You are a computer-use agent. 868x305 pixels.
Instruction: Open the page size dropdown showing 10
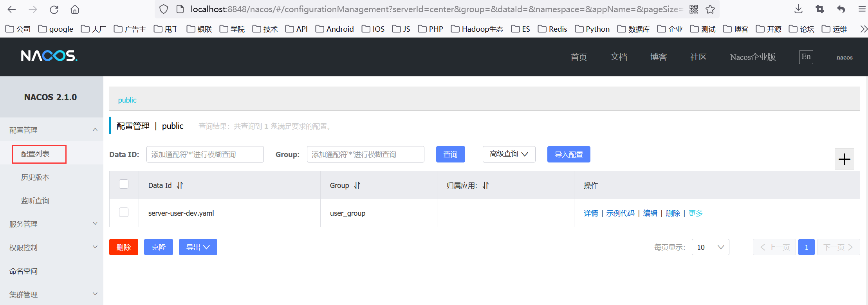[x=710, y=247]
